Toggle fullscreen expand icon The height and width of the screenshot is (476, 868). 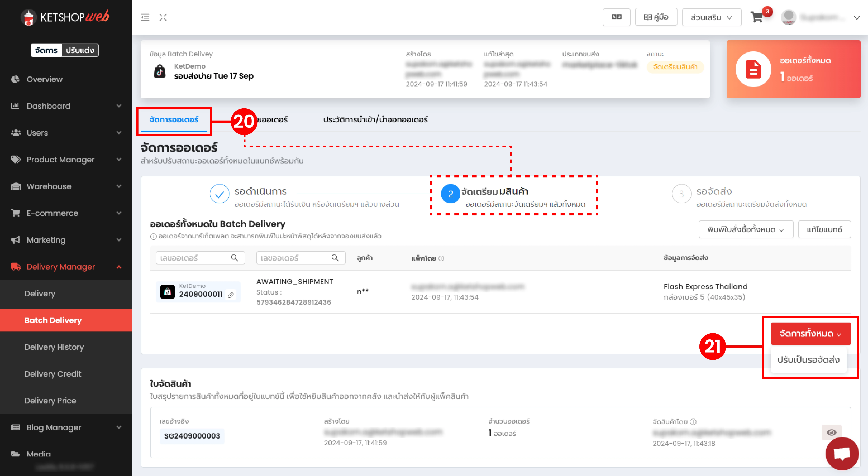click(x=163, y=17)
